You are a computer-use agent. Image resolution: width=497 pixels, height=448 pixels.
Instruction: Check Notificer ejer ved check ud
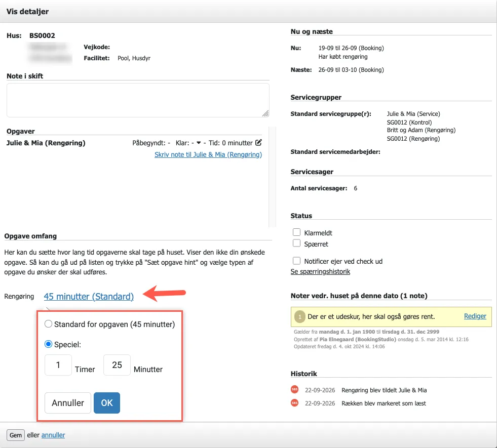tap(296, 261)
